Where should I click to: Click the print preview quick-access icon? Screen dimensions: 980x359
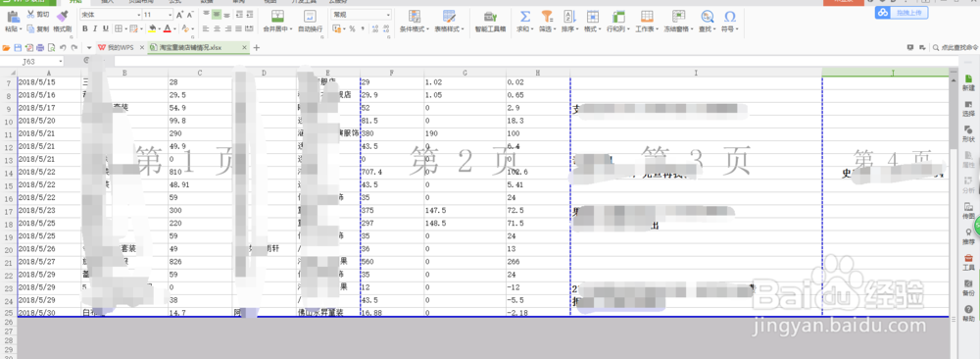click(x=51, y=47)
